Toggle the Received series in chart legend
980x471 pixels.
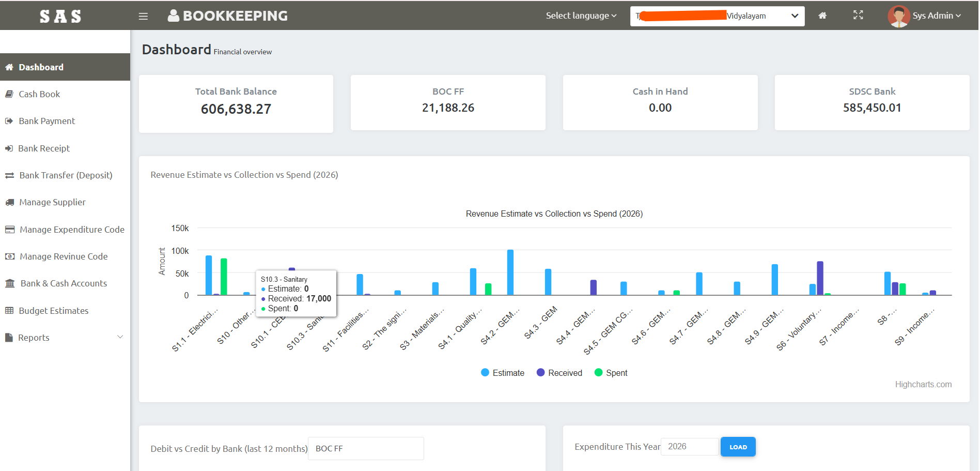click(559, 373)
